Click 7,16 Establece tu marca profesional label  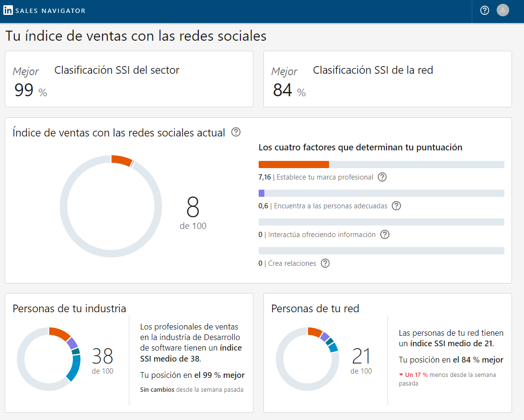coord(316,177)
